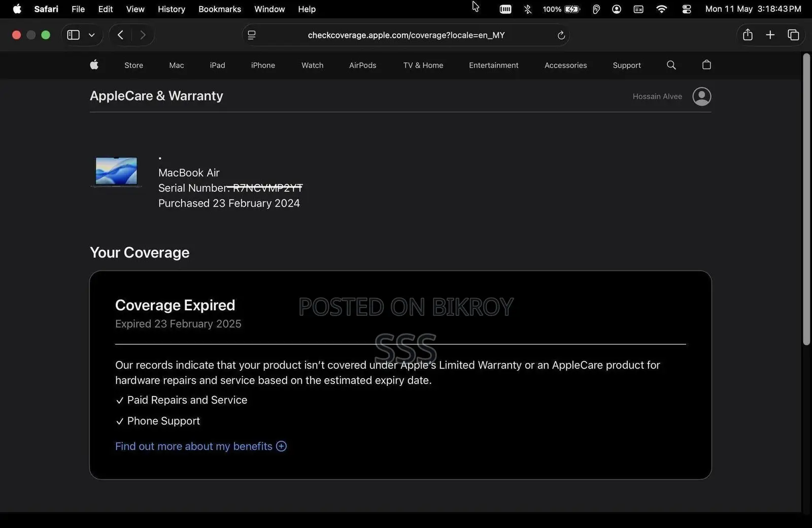The width and height of the screenshot is (812, 528).
Task: Click the MacBook Air device name
Action: point(189,173)
